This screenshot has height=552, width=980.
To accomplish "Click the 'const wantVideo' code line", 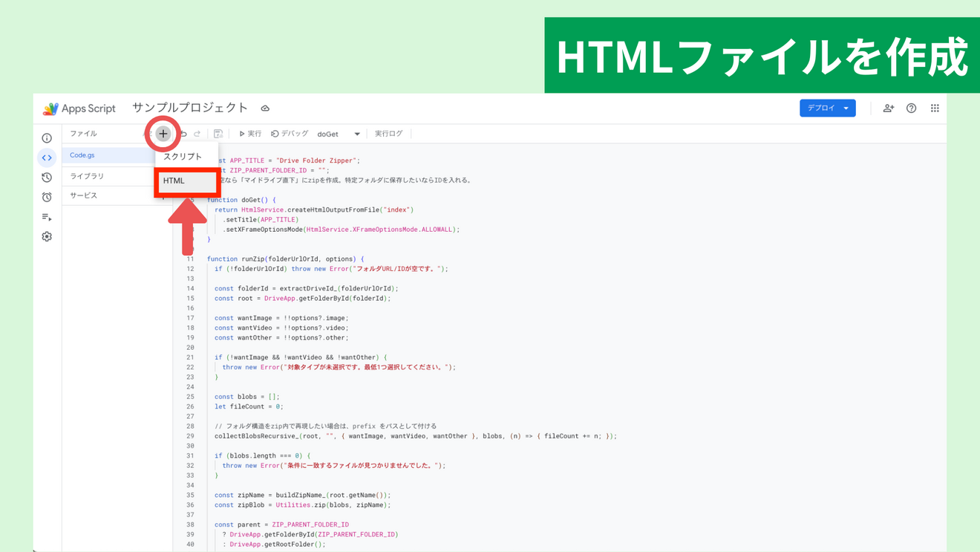I will coord(281,328).
